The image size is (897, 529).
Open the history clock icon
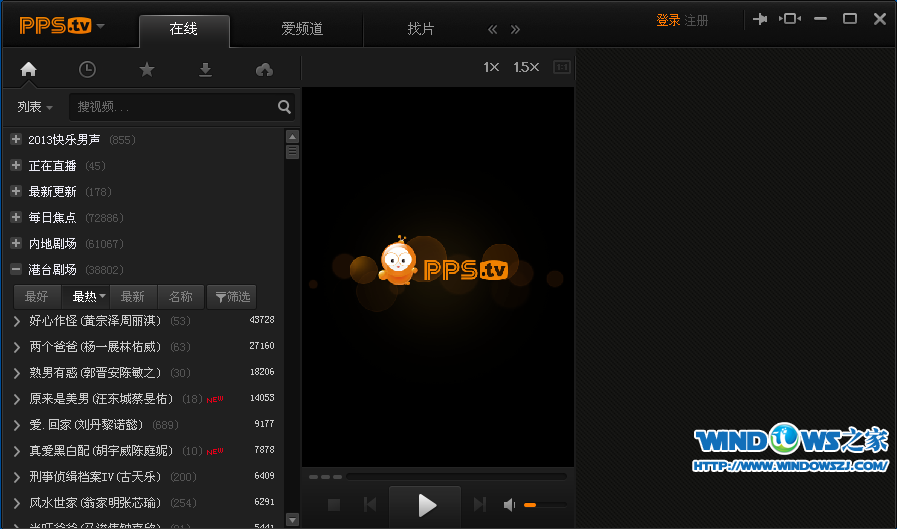coord(87,69)
